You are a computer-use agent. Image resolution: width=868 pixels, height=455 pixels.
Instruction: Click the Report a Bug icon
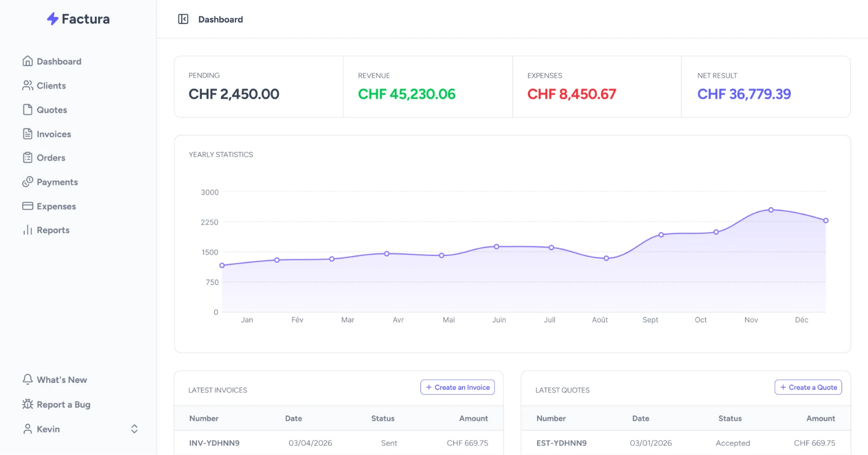coord(28,404)
